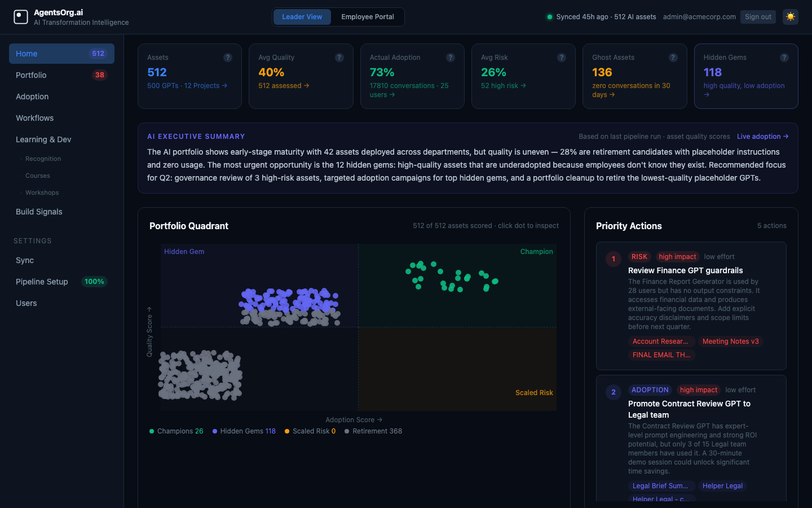Toggle Hidden Gems series in chart legend
This screenshot has height=508, width=812.
pos(244,431)
